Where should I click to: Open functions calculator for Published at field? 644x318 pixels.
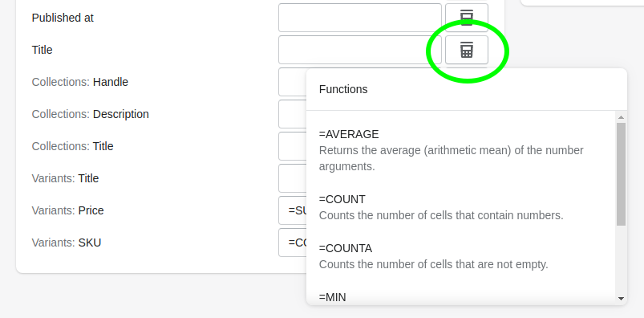click(x=467, y=18)
